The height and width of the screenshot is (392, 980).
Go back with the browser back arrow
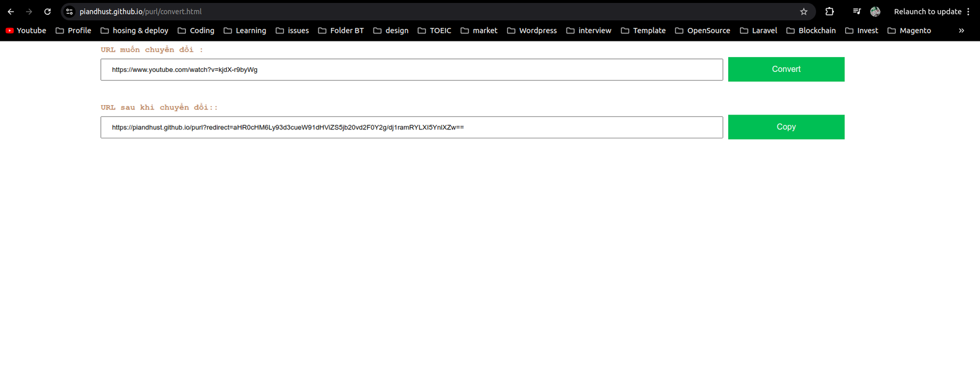(11, 11)
